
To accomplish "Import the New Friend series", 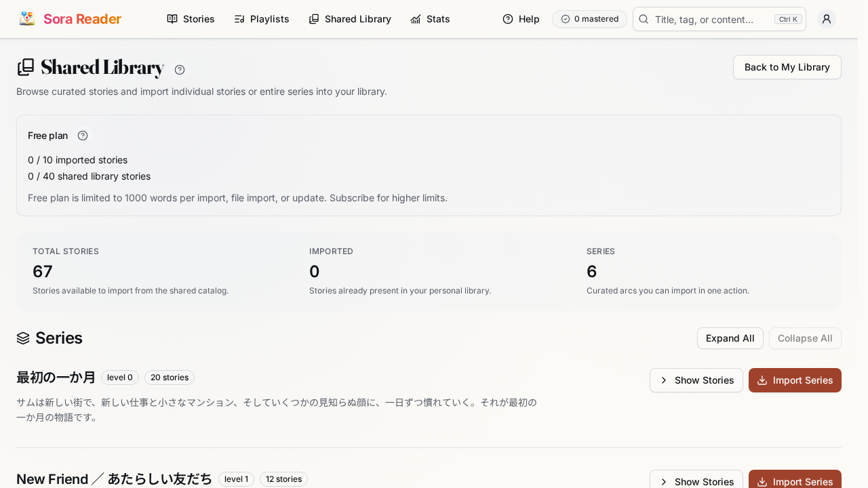I will [795, 479].
